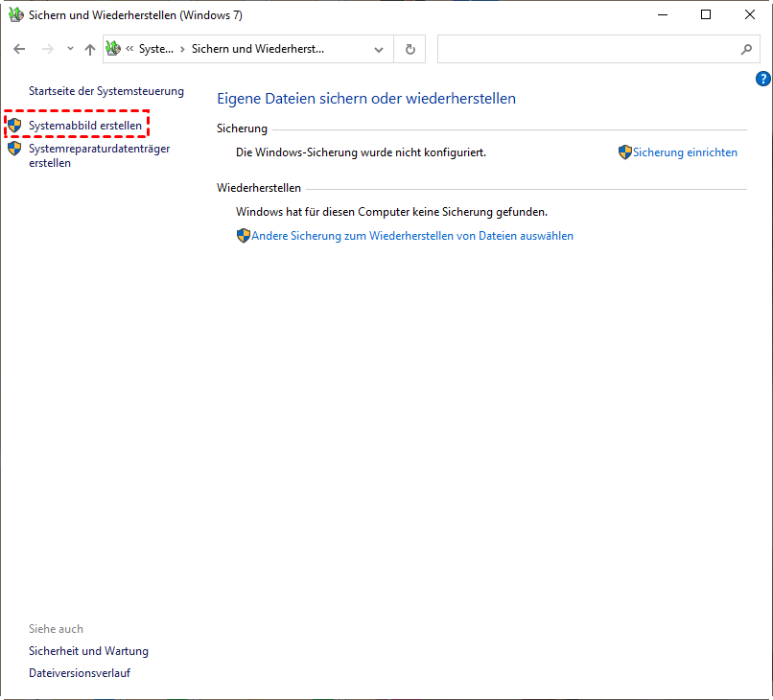Click Sicherung einrichten link
773x700 pixels.
pos(686,152)
